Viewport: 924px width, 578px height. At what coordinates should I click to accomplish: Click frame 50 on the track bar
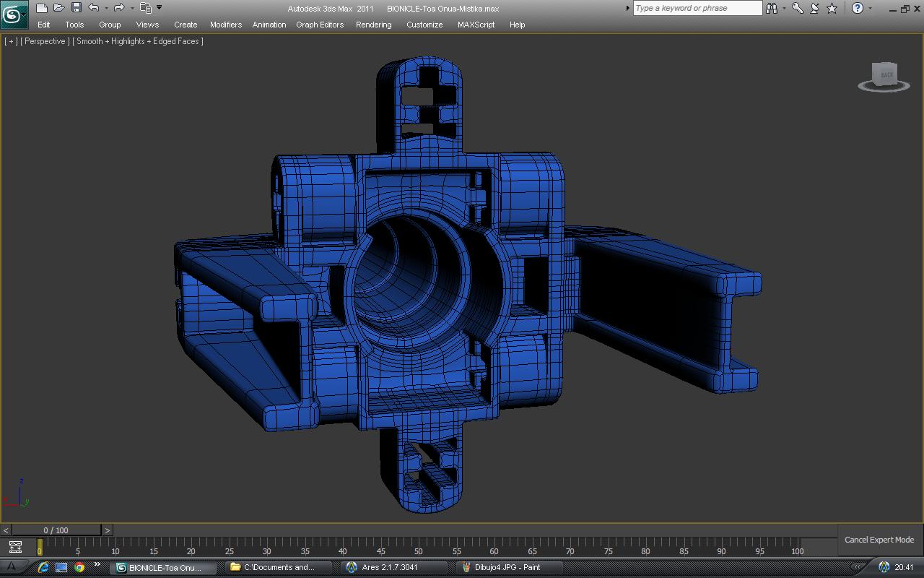pos(419,551)
